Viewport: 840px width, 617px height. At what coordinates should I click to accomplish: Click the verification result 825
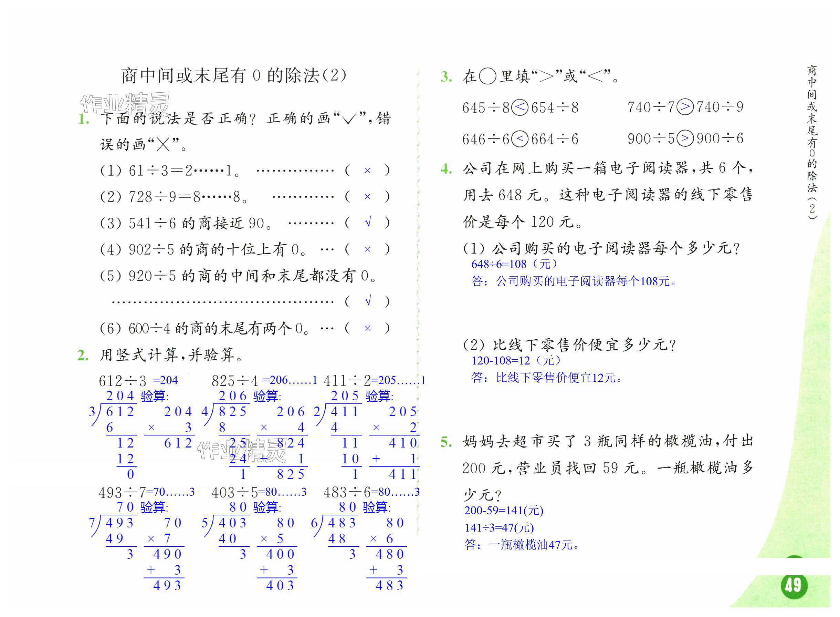(x=291, y=474)
